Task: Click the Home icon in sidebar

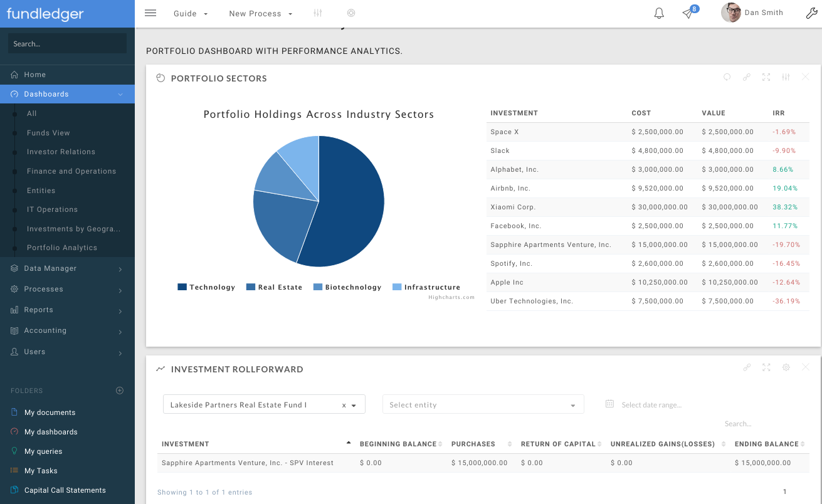Action: (14, 75)
